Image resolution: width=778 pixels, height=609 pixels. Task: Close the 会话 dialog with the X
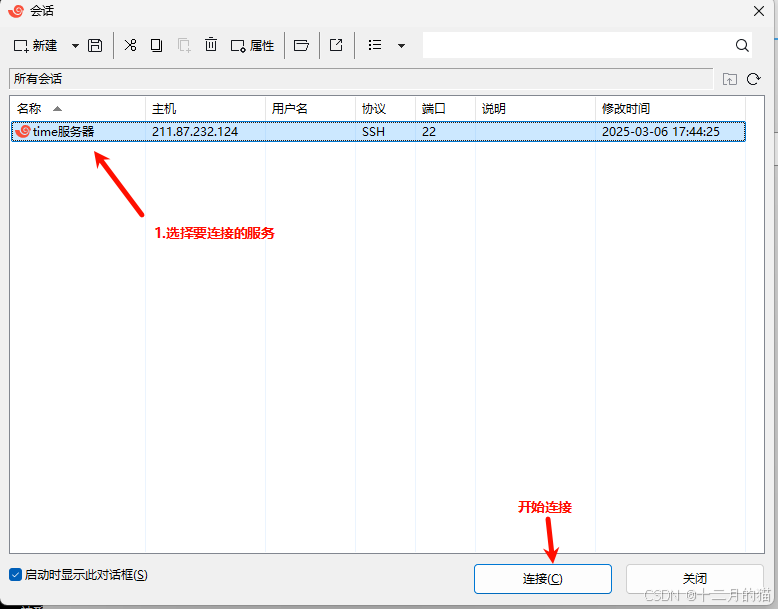pos(759,11)
